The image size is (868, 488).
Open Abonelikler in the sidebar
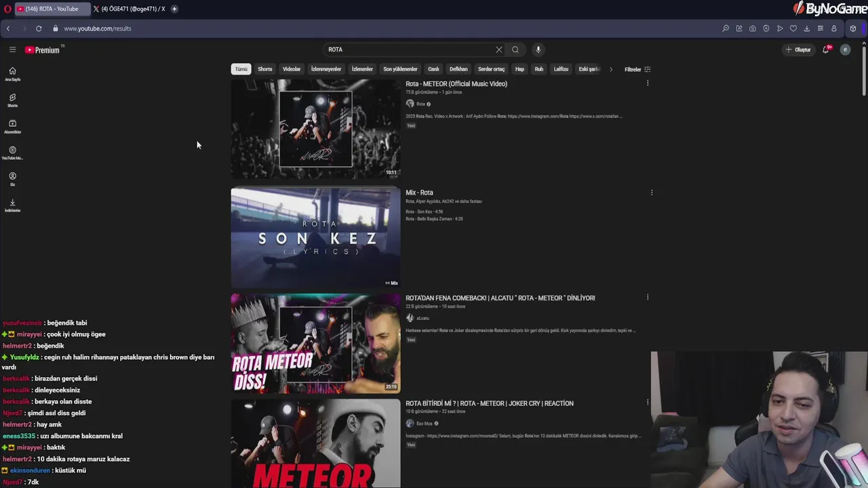[12, 127]
